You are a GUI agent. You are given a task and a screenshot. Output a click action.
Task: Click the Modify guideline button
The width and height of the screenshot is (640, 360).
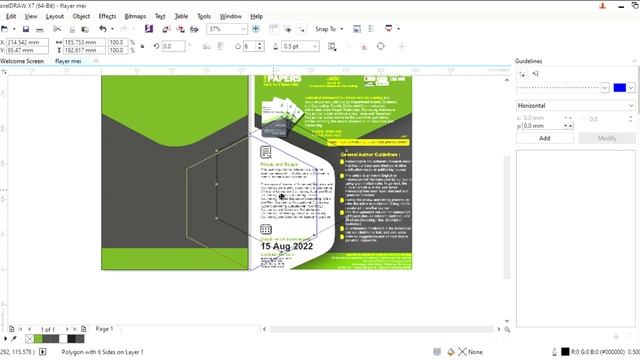[x=607, y=138]
